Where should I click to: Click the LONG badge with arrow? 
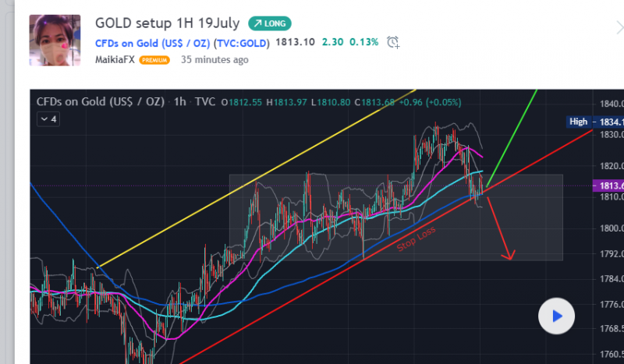coord(270,23)
